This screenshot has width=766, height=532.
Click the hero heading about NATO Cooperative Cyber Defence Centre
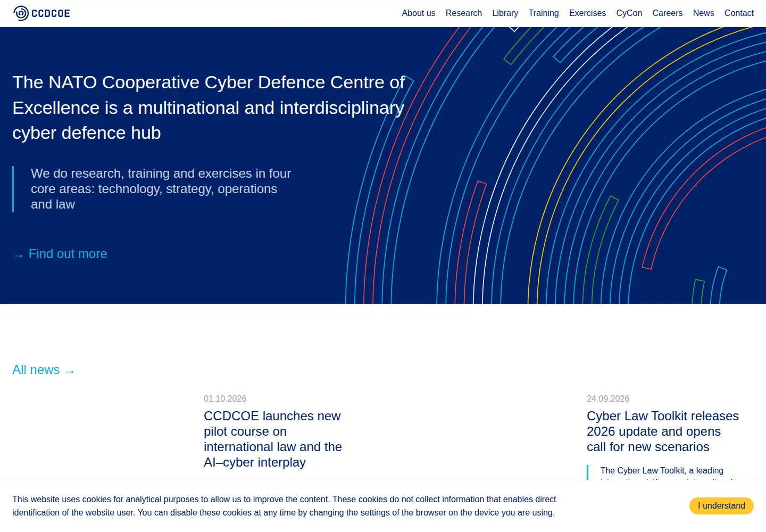point(209,107)
